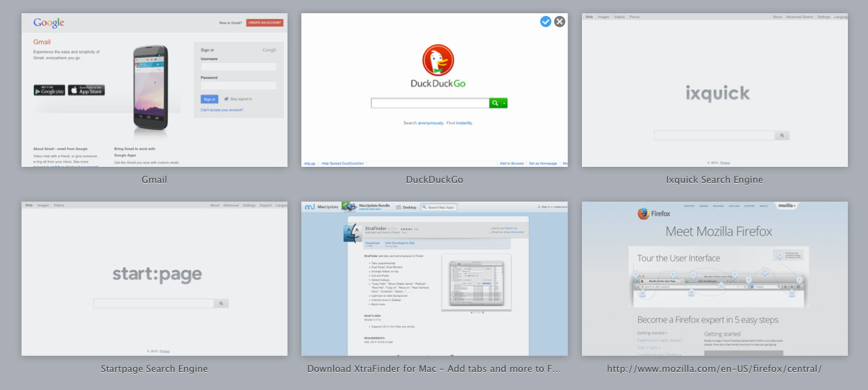Click the "DuckDuckGo" caption label
Image resolution: width=868 pixels, height=390 pixels.
pyautogui.click(x=435, y=179)
